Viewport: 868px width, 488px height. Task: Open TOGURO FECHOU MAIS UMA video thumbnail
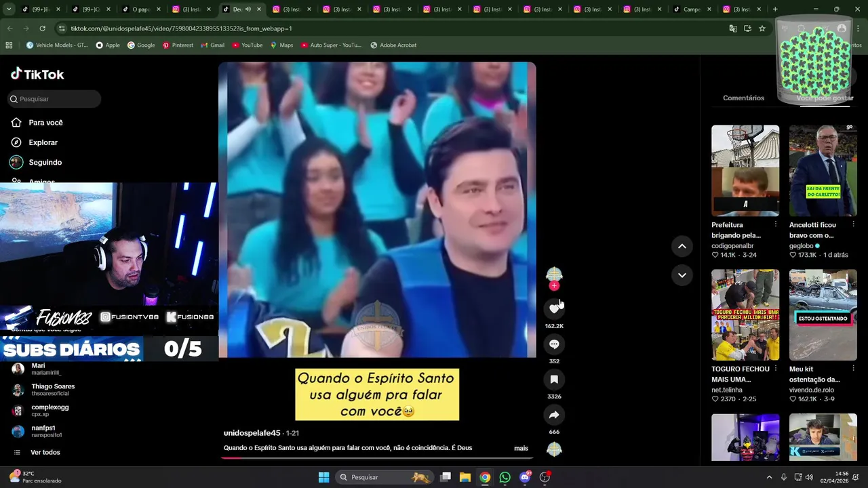click(x=745, y=315)
